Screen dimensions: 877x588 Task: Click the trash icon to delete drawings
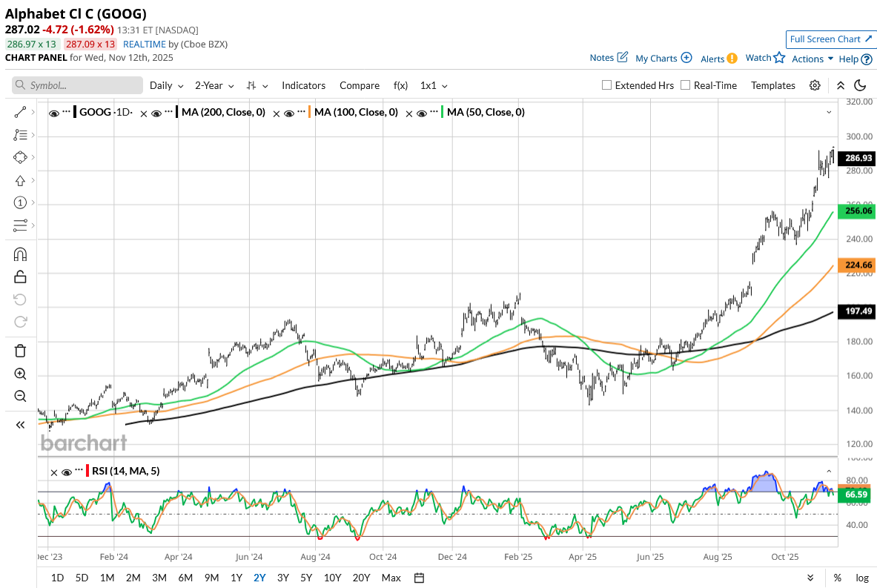(x=20, y=351)
